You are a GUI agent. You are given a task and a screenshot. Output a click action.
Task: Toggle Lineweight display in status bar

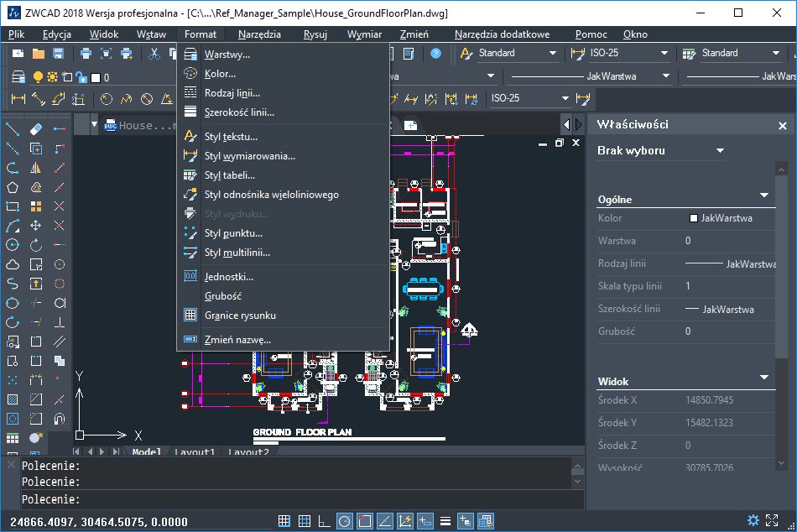(x=445, y=521)
